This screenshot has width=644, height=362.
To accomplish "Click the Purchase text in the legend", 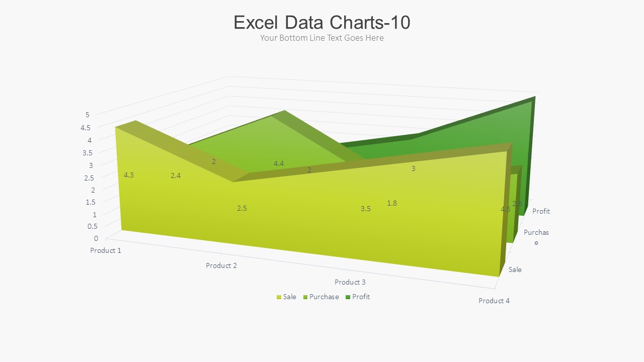I will (x=324, y=297).
